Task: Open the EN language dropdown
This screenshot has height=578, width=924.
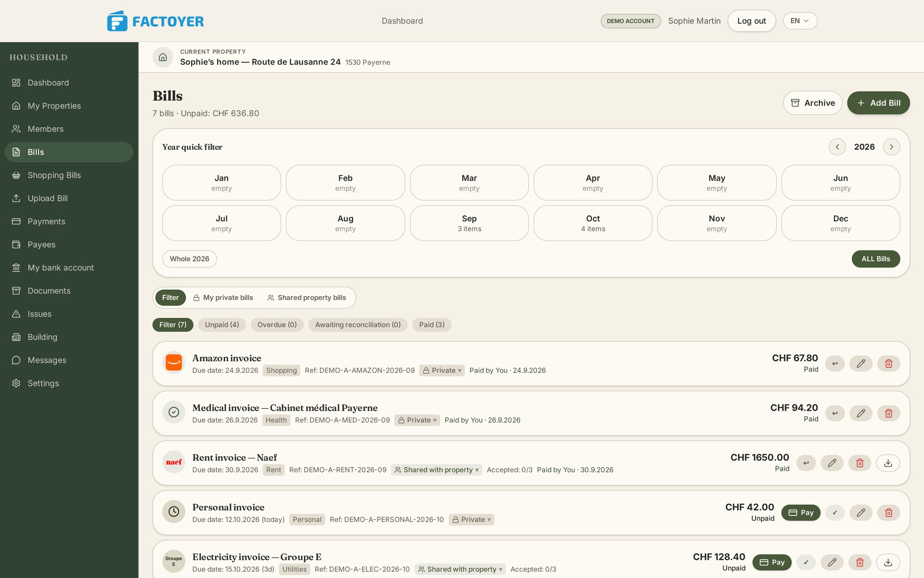Action: (800, 21)
